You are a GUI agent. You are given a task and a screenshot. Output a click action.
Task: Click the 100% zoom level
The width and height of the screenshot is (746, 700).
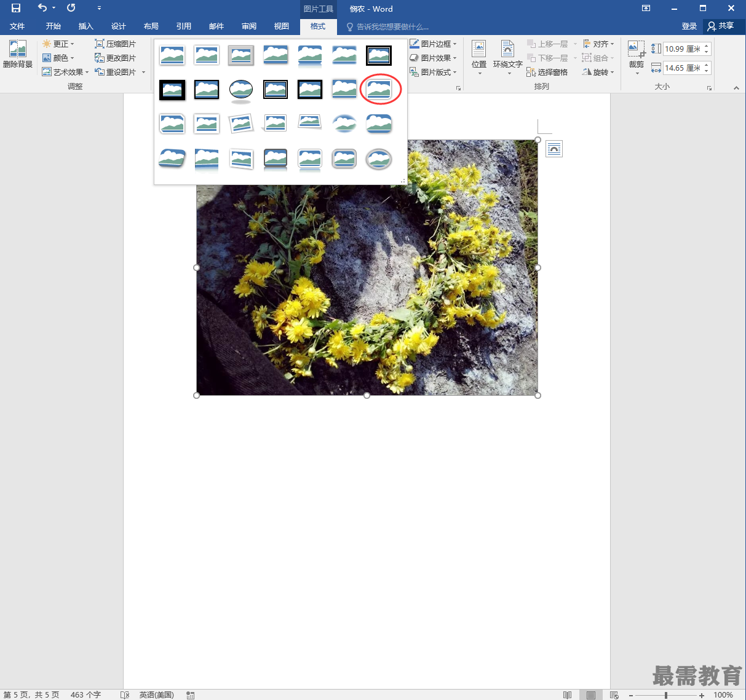point(723,695)
